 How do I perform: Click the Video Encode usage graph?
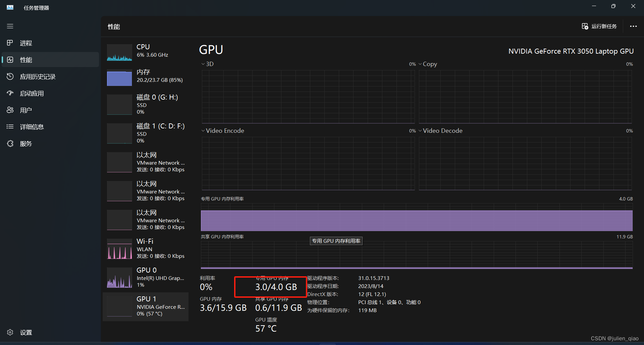tap(308, 163)
